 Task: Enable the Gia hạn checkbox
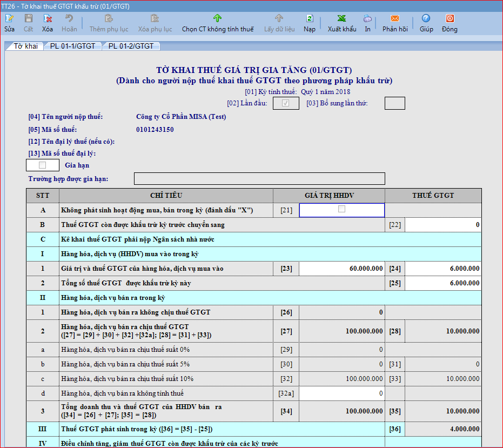click(42, 165)
